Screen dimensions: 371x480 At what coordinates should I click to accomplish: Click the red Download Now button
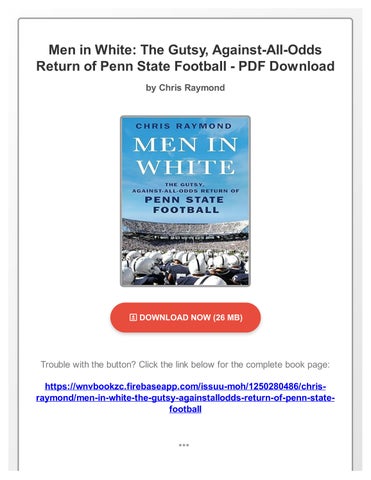pos(185,317)
